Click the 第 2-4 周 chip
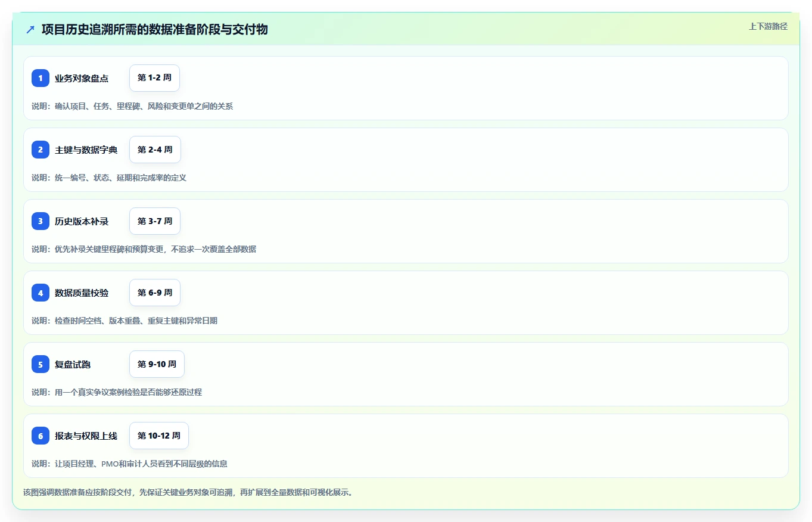Screen dimensions: 812x522 (155, 150)
